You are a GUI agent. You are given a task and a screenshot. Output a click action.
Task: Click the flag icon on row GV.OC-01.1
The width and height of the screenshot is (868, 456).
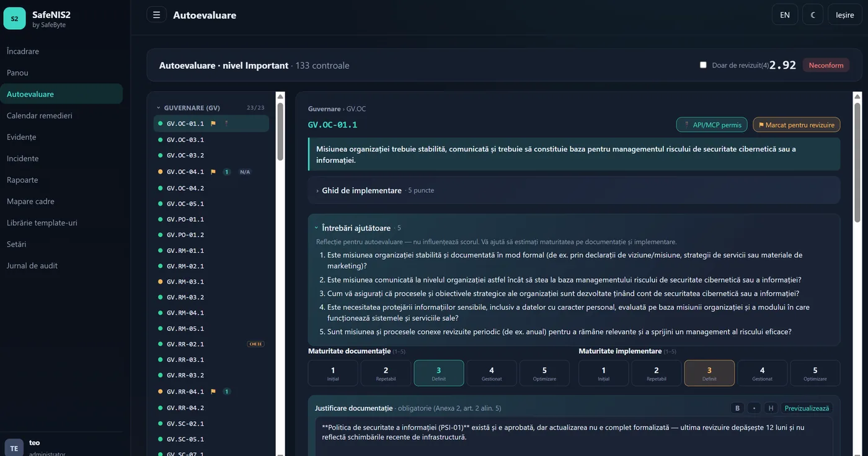coord(213,123)
